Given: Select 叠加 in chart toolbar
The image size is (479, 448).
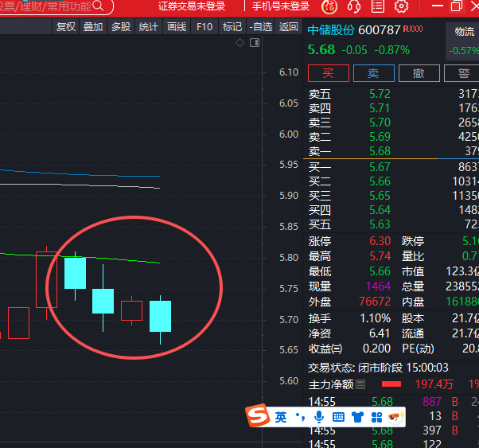Looking at the screenshot, I should [93, 27].
